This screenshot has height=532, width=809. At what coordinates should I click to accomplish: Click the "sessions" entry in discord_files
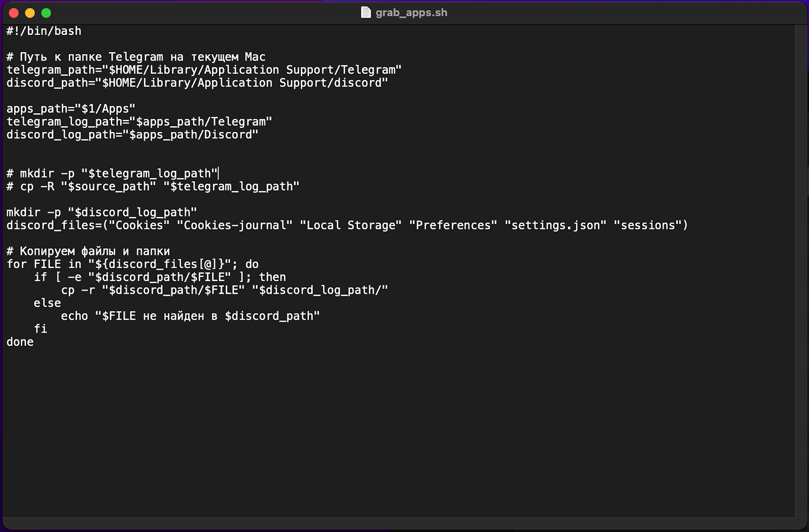tap(648, 226)
